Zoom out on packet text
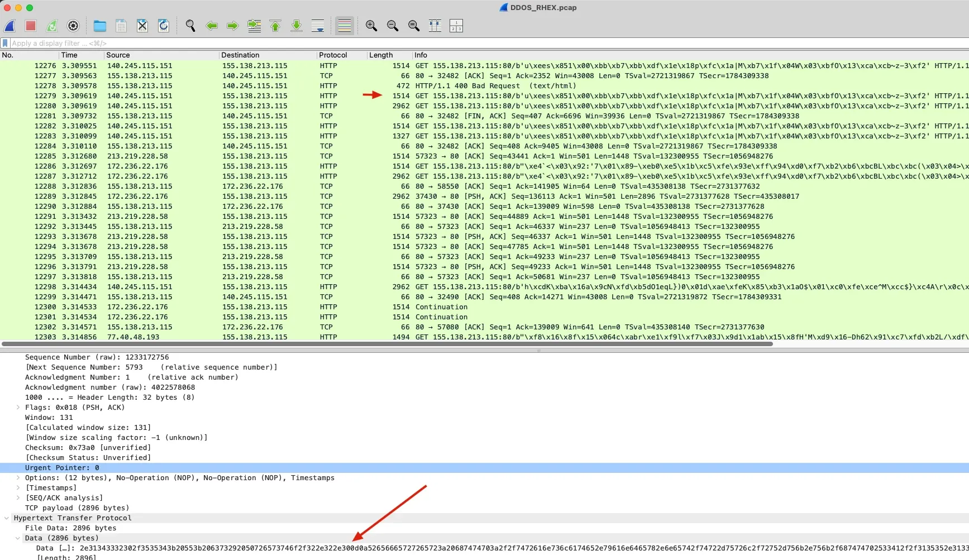This screenshot has width=969, height=560. (393, 26)
